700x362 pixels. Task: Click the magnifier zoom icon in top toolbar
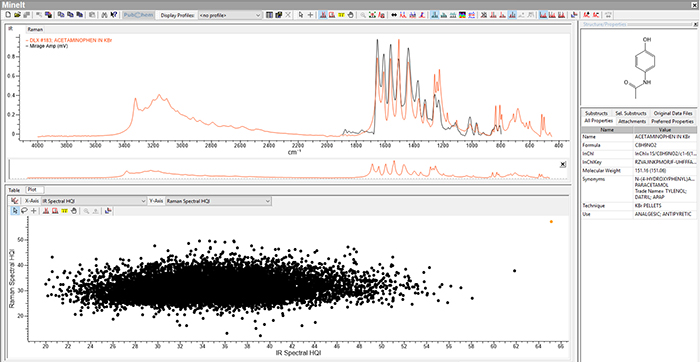pos(363,15)
